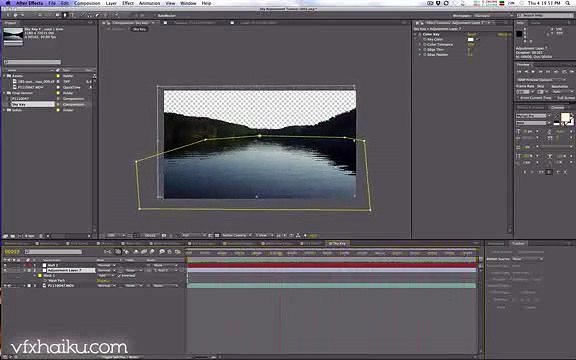The image size is (576, 360).
Task: Click the Key Color white swatch
Action: click(471, 39)
